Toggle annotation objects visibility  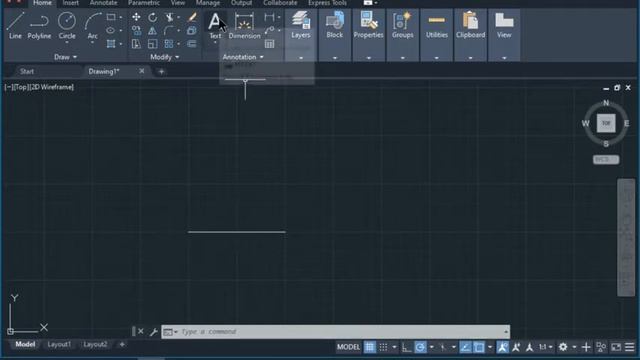[502, 347]
